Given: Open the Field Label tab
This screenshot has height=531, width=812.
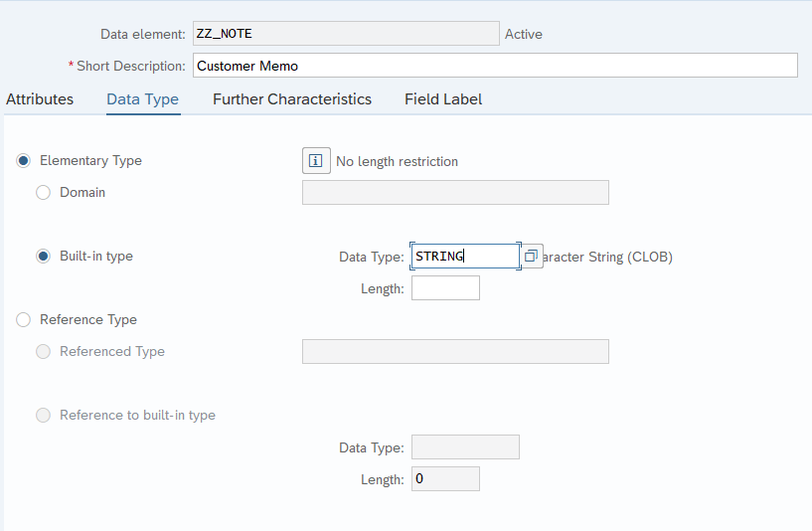Looking at the screenshot, I should (443, 99).
